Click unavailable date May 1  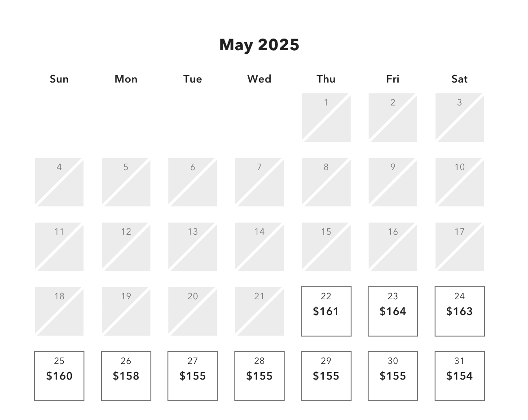tap(326, 118)
